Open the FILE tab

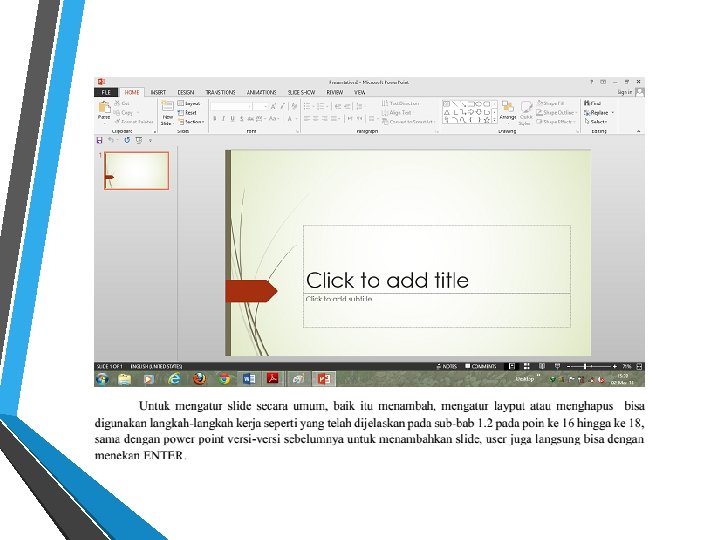[x=106, y=92]
